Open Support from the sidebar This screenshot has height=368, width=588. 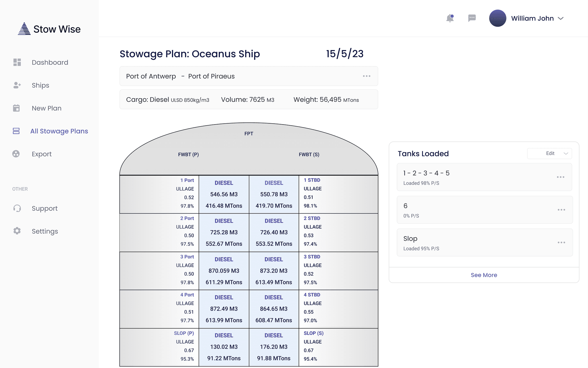coord(45,208)
